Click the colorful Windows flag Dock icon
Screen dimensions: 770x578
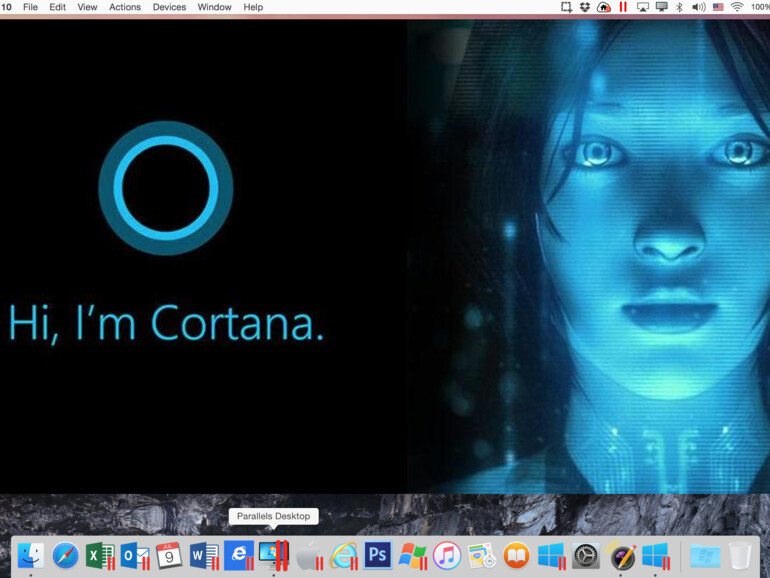coord(412,556)
